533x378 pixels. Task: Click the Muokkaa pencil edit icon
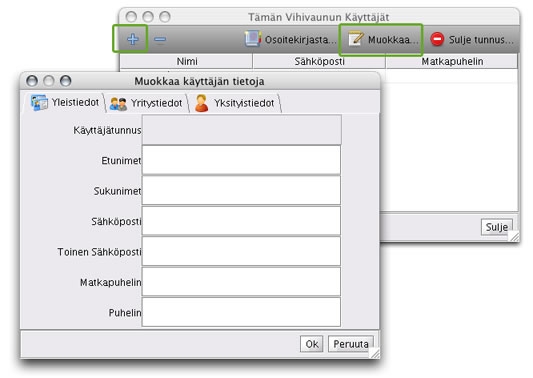click(x=356, y=39)
